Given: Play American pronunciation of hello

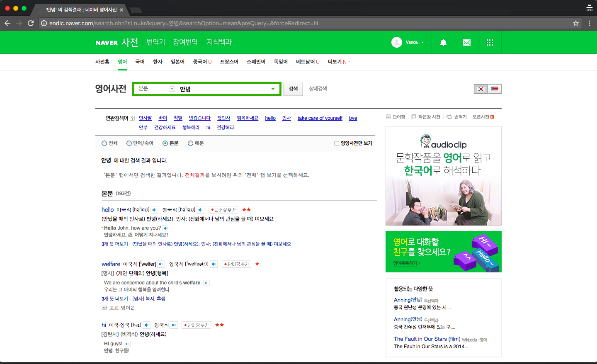Looking at the screenshot, I should (x=154, y=210).
